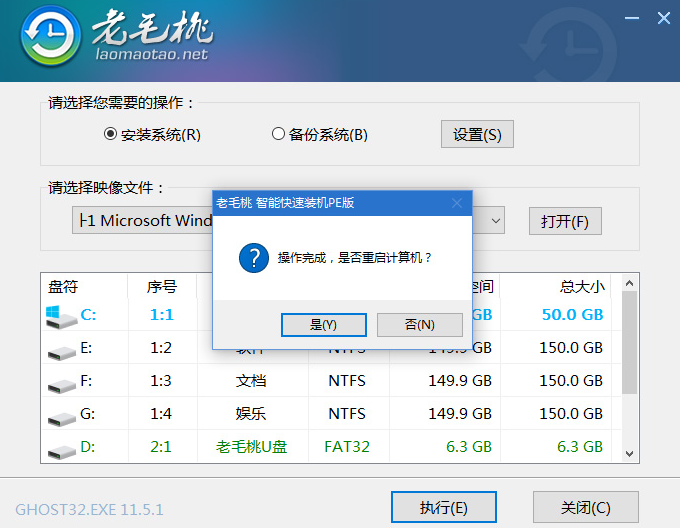680x528 pixels.
Task: Select the 安装系统(R) radio option
Action: point(110,134)
